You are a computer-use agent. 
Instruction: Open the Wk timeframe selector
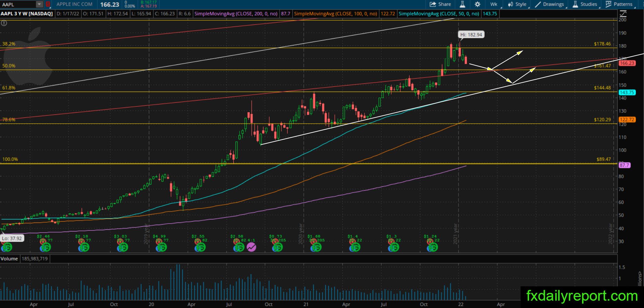[494, 4]
